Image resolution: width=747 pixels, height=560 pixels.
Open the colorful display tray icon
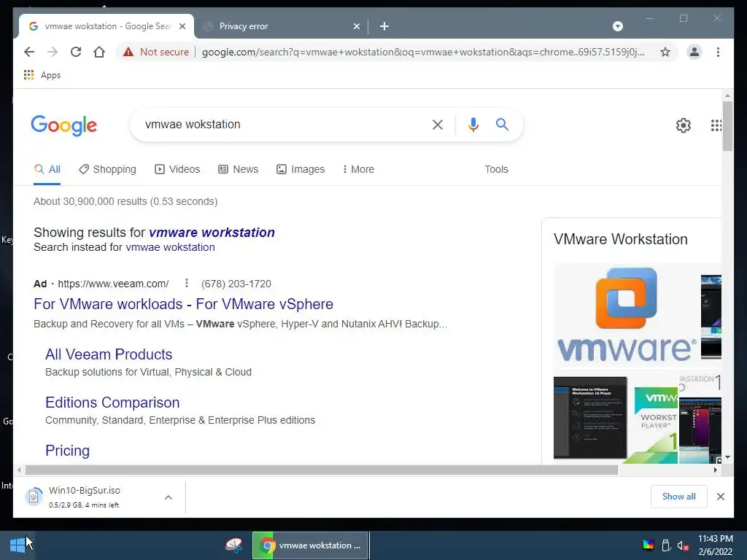point(649,545)
